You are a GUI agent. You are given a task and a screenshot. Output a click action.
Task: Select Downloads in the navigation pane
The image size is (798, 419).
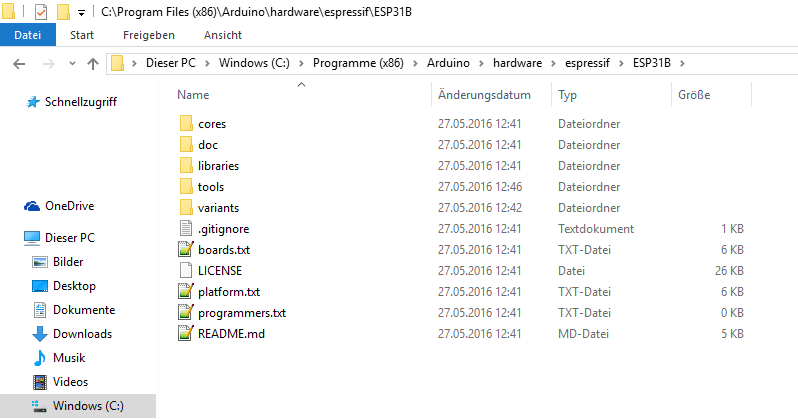82,334
